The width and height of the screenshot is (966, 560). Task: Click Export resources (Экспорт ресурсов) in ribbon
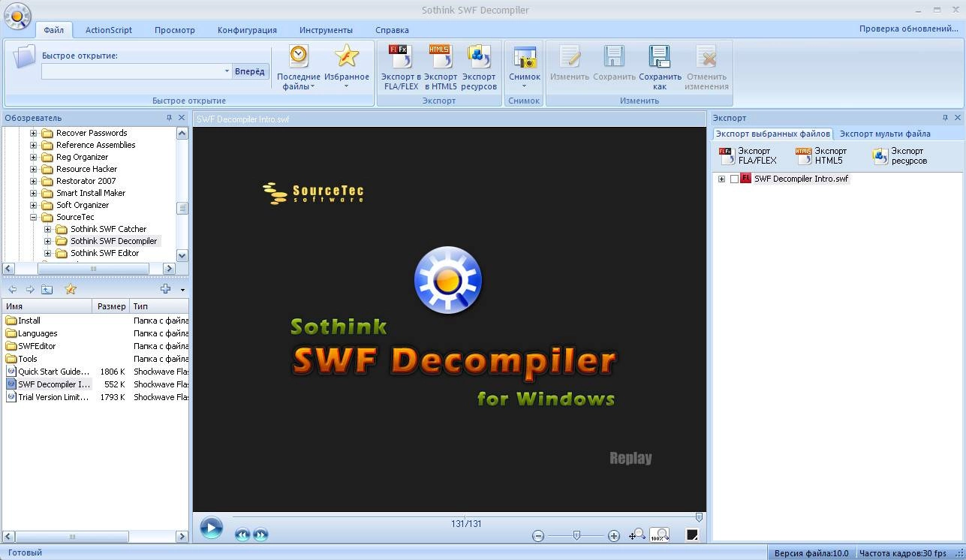click(479, 67)
